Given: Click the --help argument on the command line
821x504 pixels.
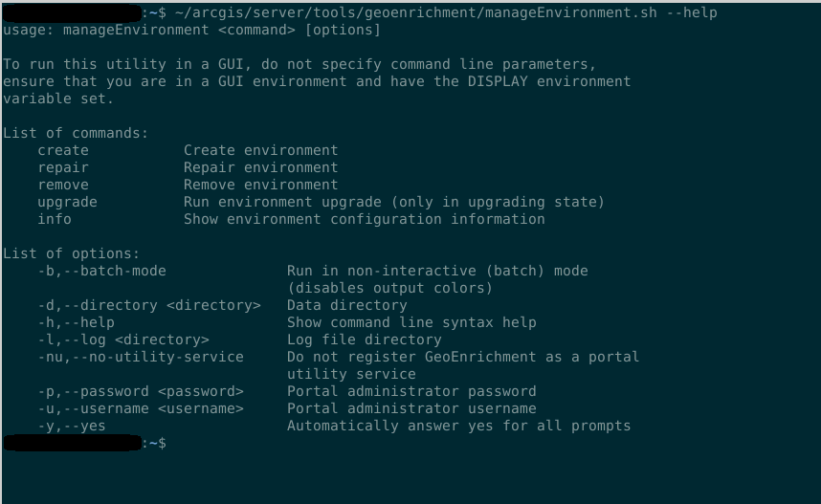Looking at the screenshot, I should point(691,12).
